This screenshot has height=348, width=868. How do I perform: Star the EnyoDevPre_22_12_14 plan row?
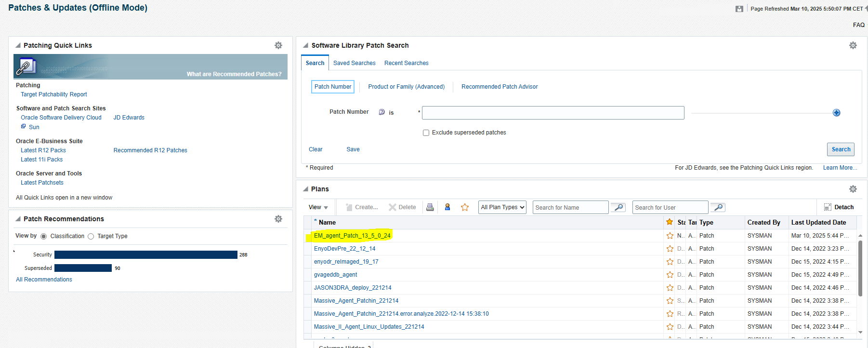[670, 249]
